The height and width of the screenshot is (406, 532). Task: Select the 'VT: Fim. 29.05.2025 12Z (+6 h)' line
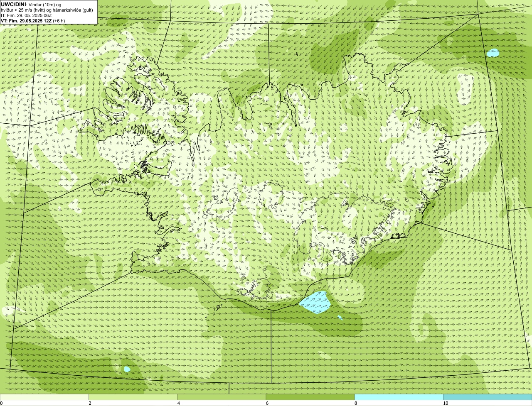pos(33,20)
